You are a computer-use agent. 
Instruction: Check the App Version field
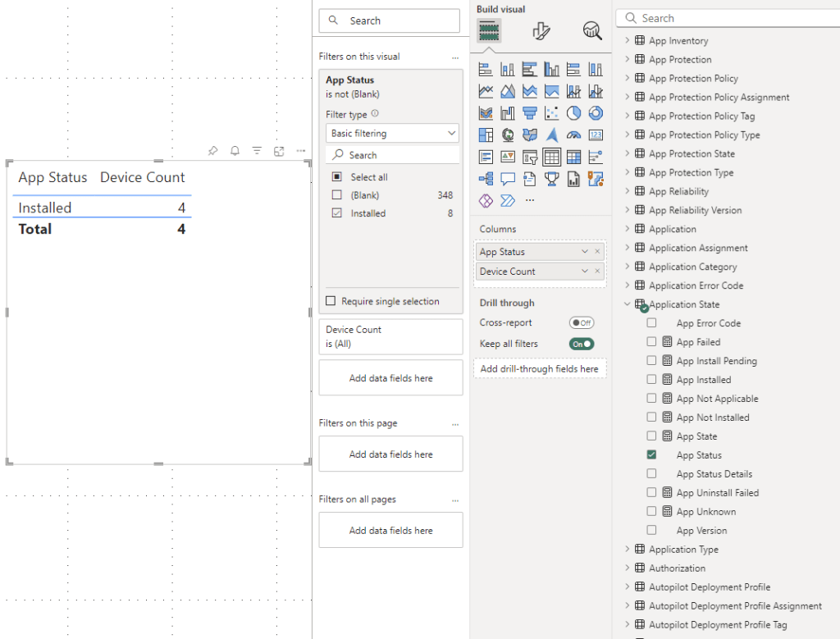(x=651, y=530)
